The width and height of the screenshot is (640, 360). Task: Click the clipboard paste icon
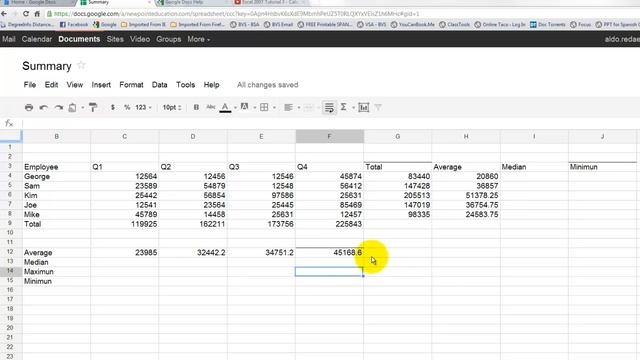click(72, 107)
